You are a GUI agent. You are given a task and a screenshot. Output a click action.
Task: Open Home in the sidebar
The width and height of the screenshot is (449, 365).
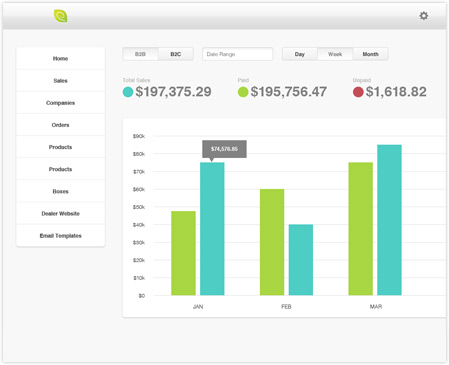click(x=60, y=58)
